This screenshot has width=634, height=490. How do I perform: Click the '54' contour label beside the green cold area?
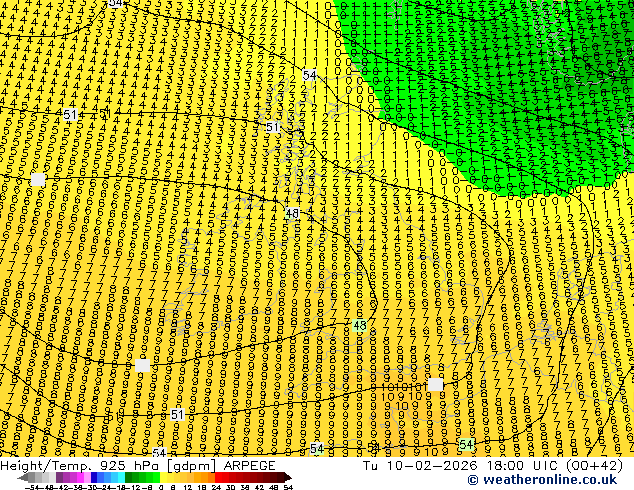pyautogui.click(x=309, y=75)
